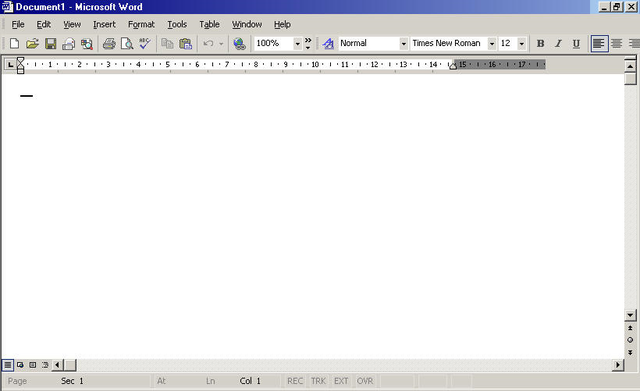The width and height of the screenshot is (640, 391).
Task: Click the Paste icon
Action: [185, 43]
